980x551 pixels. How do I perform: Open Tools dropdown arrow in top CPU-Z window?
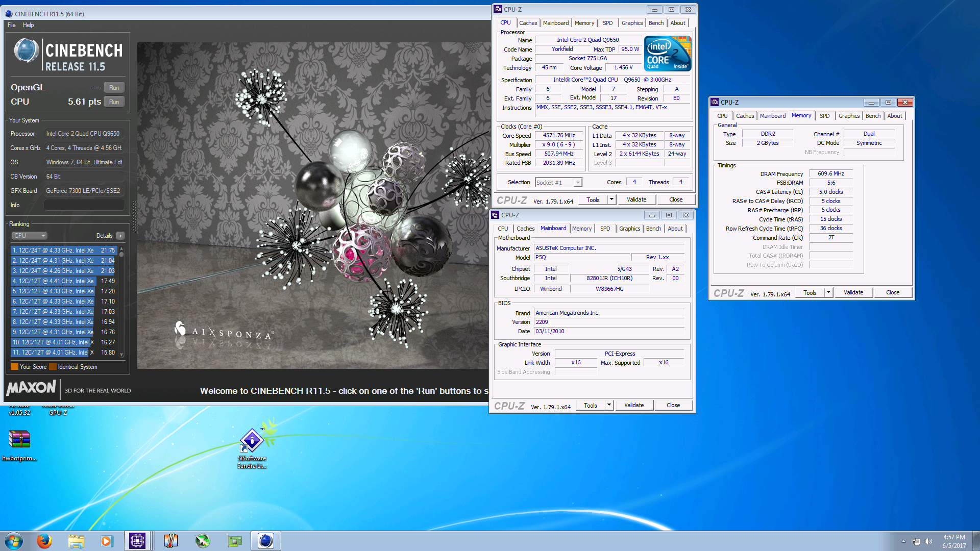(611, 200)
